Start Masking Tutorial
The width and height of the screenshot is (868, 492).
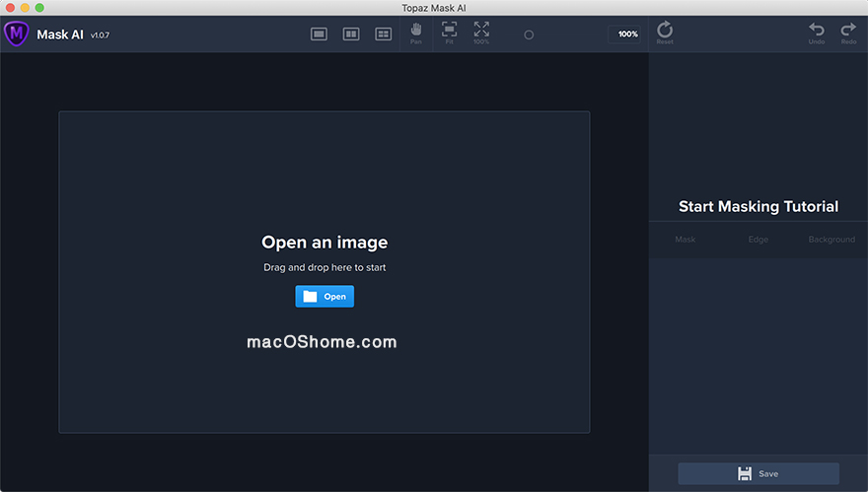point(759,206)
